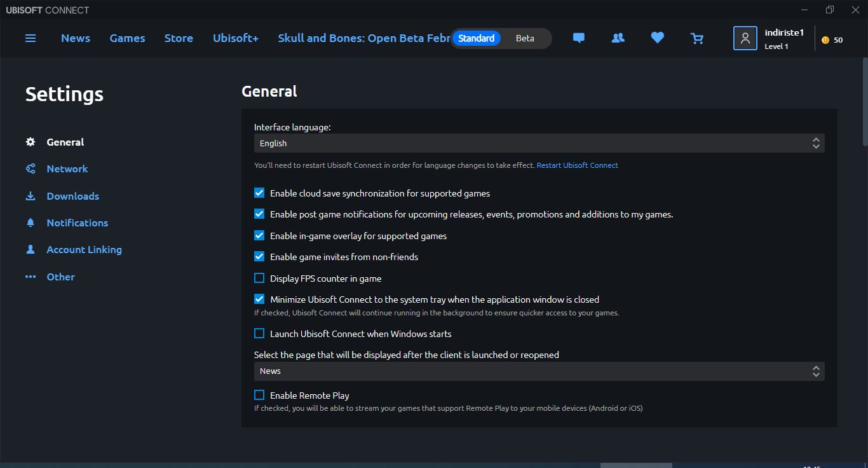
Task: Open the Interface language dropdown
Action: coord(539,143)
